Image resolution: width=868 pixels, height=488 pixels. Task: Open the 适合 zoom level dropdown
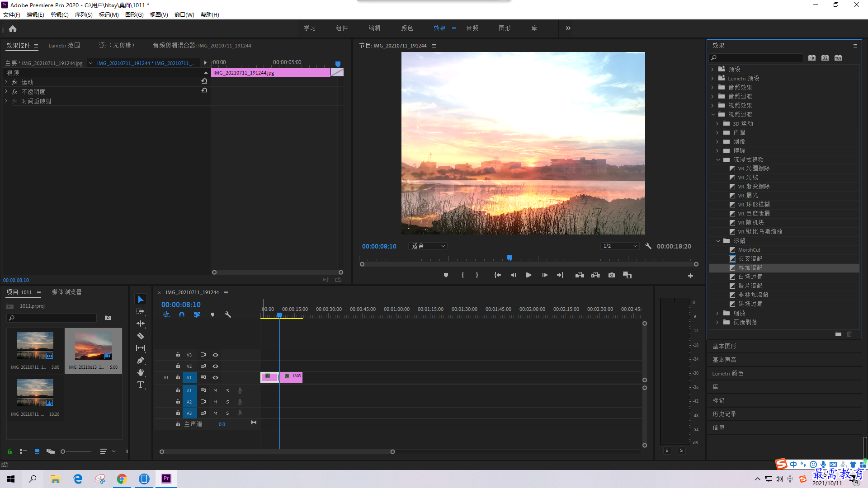(x=428, y=246)
